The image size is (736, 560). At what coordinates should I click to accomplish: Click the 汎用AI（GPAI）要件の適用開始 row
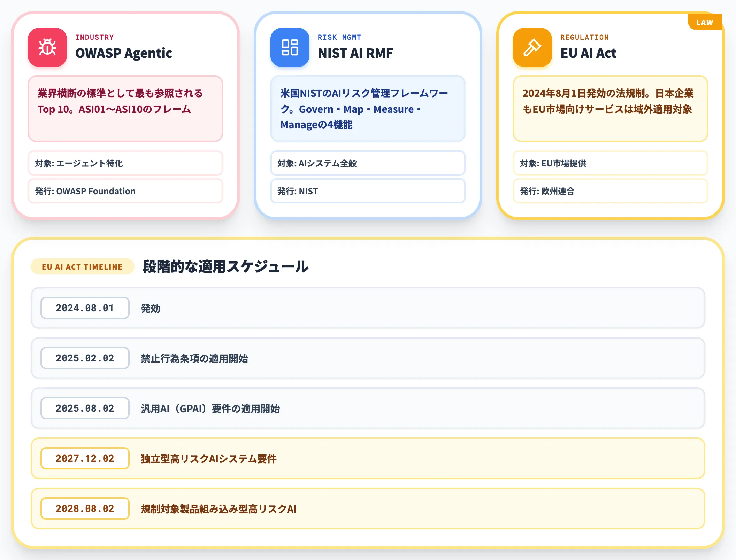(368, 408)
